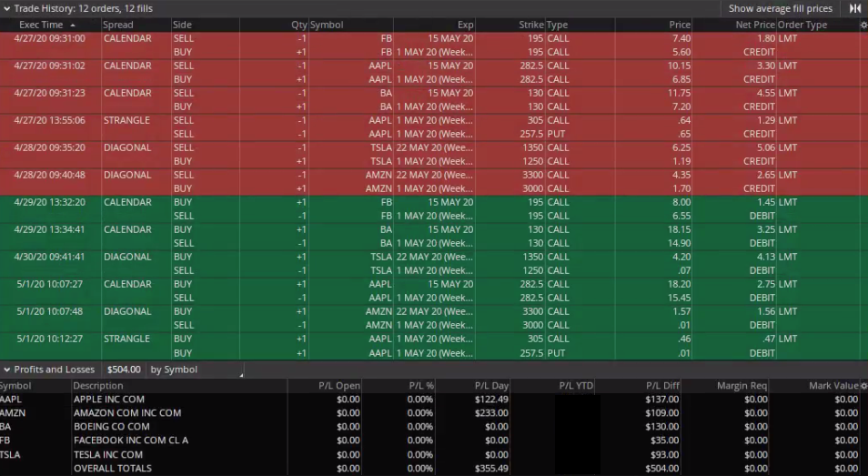Viewport: 868px width, 476px height.
Task: Collapse the Trade History section
Action: pos(6,8)
